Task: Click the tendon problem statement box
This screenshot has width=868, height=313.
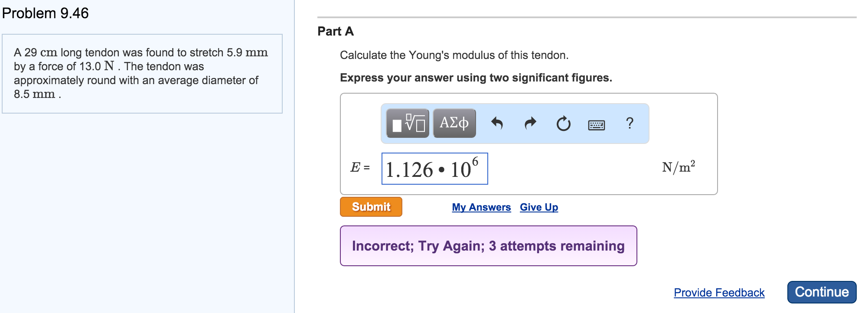Action: [142, 74]
